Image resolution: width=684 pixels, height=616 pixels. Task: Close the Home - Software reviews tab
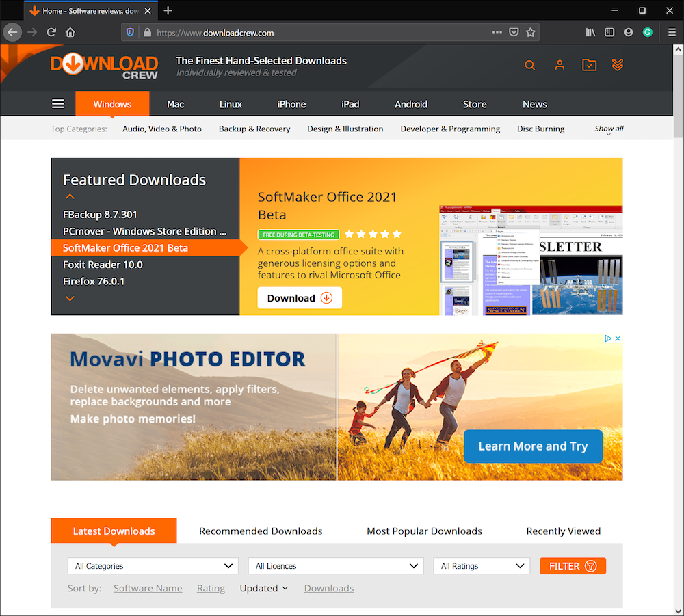click(x=148, y=11)
